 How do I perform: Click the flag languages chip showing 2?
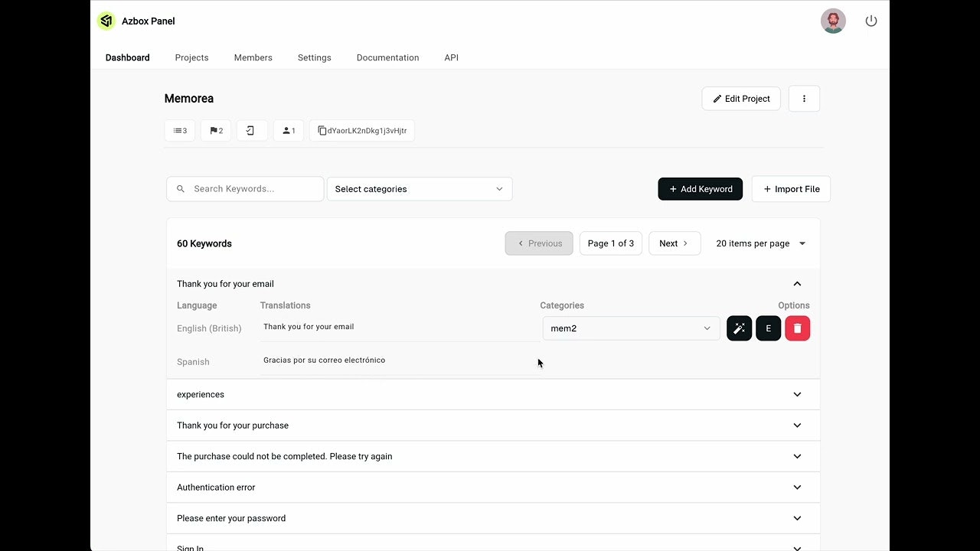coord(216,131)
